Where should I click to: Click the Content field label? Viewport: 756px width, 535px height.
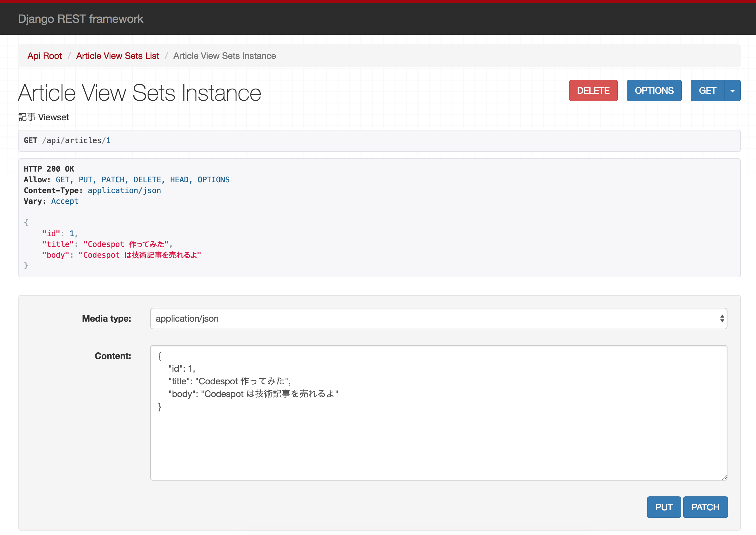pyautogui.click(x=112, y=356)
